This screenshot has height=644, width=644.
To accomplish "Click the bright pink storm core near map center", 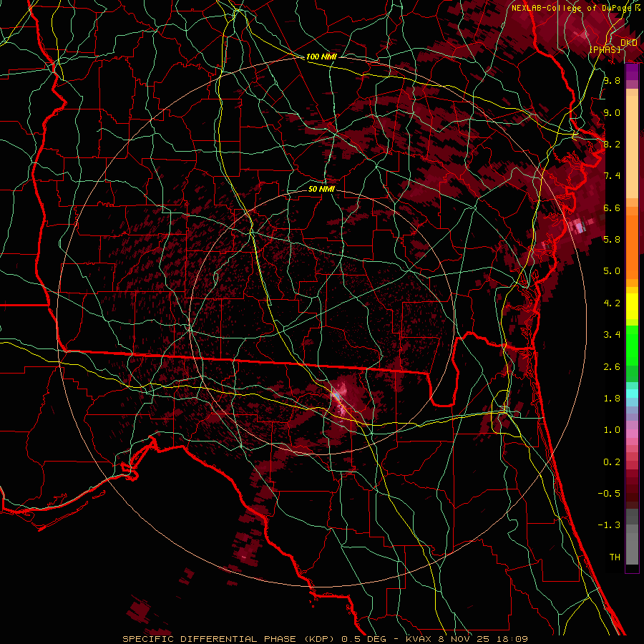I will point(339,398).
